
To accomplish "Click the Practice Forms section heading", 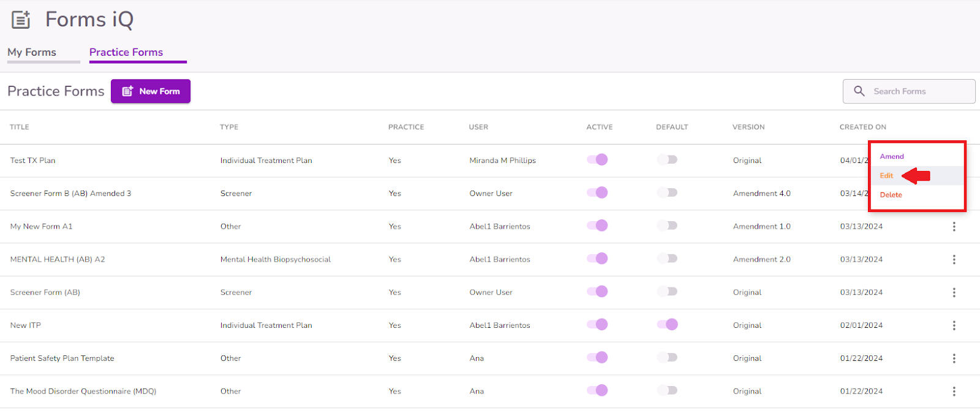I will pyautogui.click(x=56, y=91).
